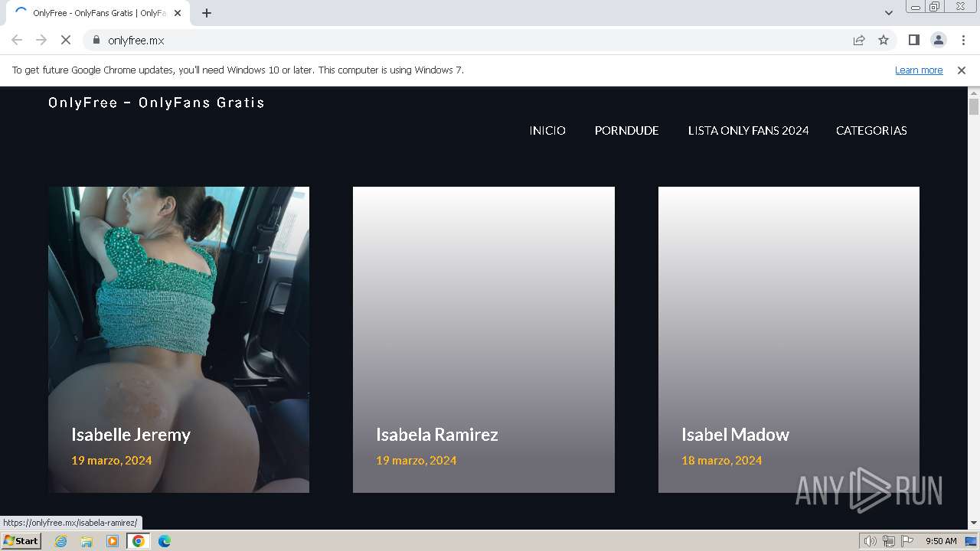Image resolution: width=980 pixels, height=551 pixels.
Task: Click the page vertical scrollbar
Action: 974,106
